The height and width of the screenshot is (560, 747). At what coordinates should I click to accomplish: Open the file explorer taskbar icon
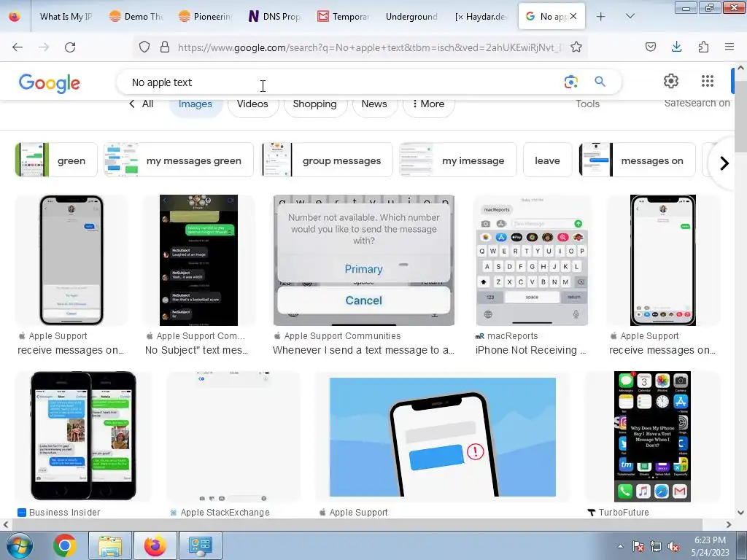point(109,545)
